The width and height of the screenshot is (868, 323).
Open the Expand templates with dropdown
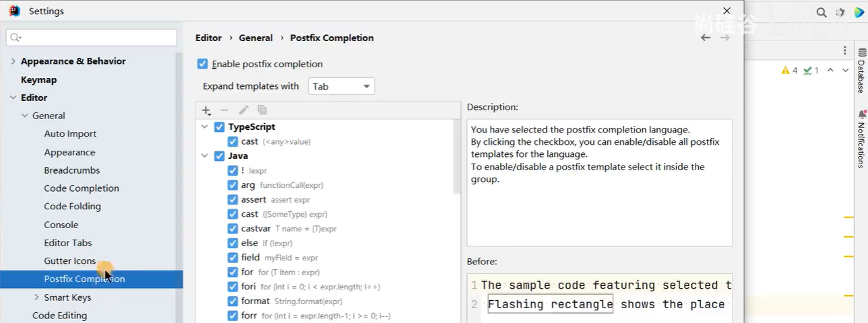(341, 86)
